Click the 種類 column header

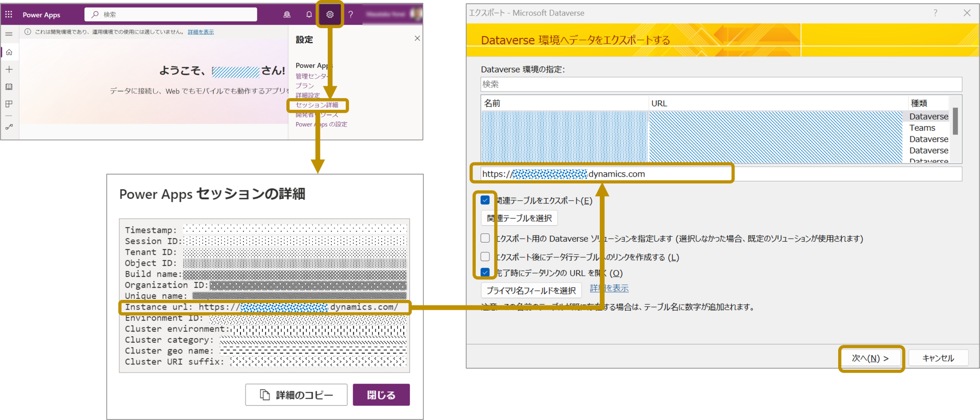pos(927,103)
